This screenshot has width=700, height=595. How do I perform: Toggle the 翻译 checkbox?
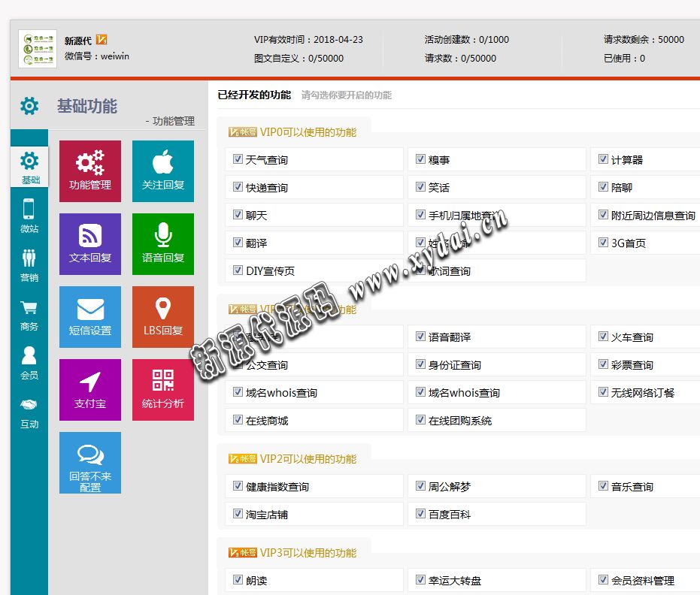tap(238, 242)
